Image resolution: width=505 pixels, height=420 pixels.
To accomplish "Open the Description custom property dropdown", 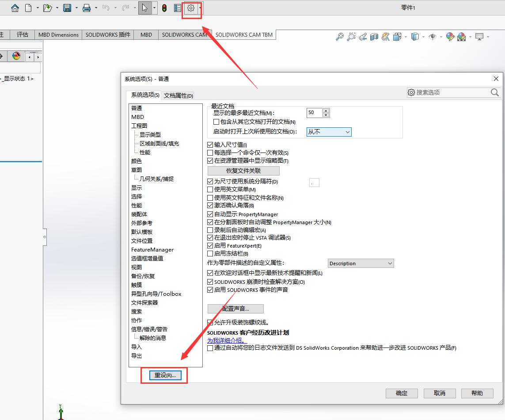I will [x=361, y=263].
